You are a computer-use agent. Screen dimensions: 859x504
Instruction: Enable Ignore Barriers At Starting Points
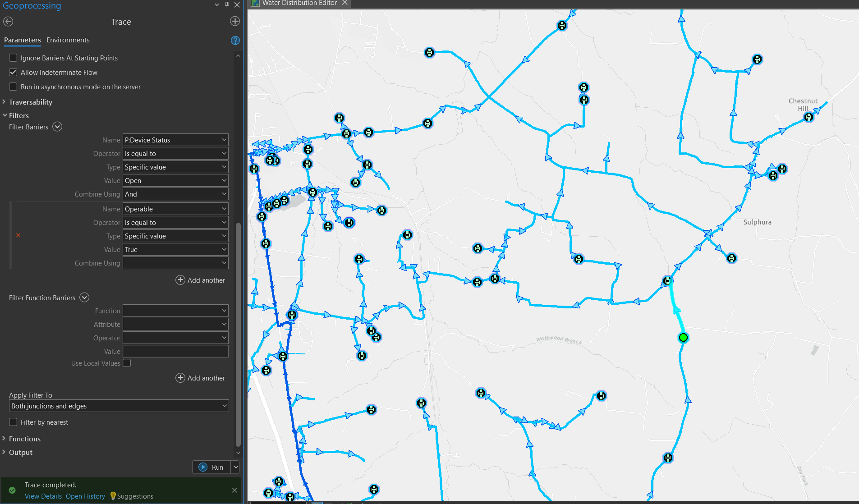pyautogui.click(x=13, y=58)
